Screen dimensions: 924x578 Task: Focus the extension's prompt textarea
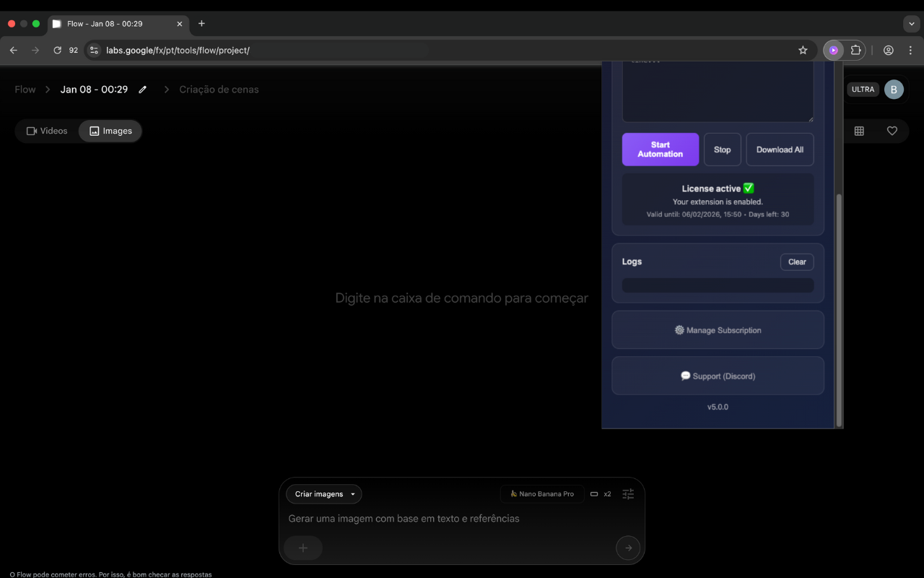point(718,92)
